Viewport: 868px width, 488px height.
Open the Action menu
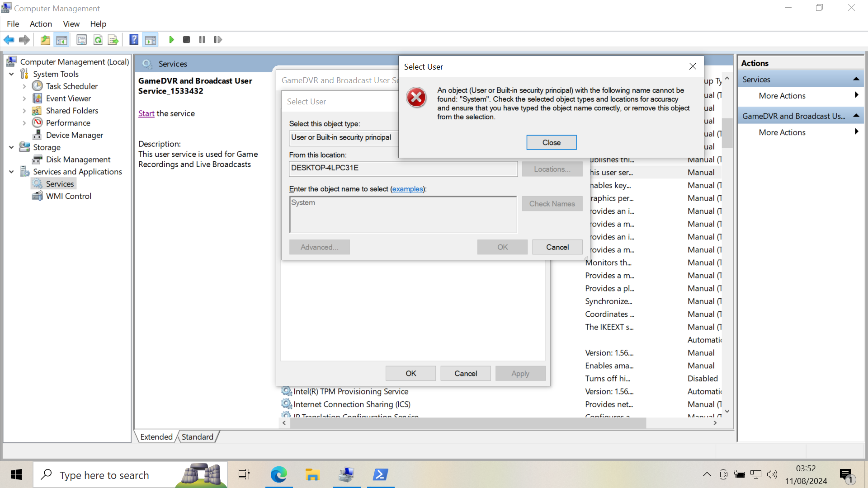(41, 24)
